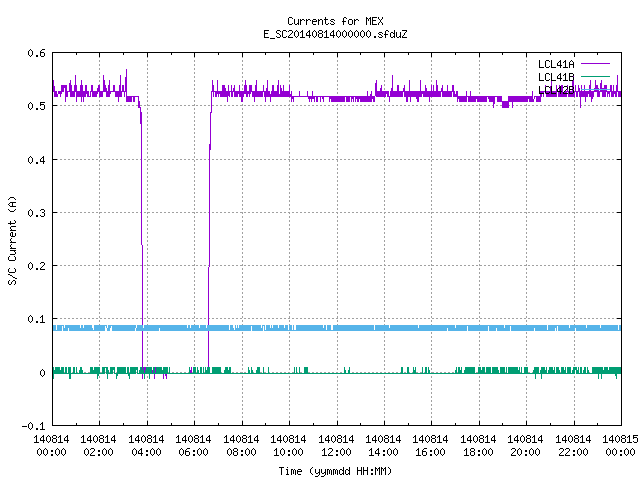640x480 pixels.
Task: Click the x-axis tick 140814 18:00
Action: pos(478,445)
